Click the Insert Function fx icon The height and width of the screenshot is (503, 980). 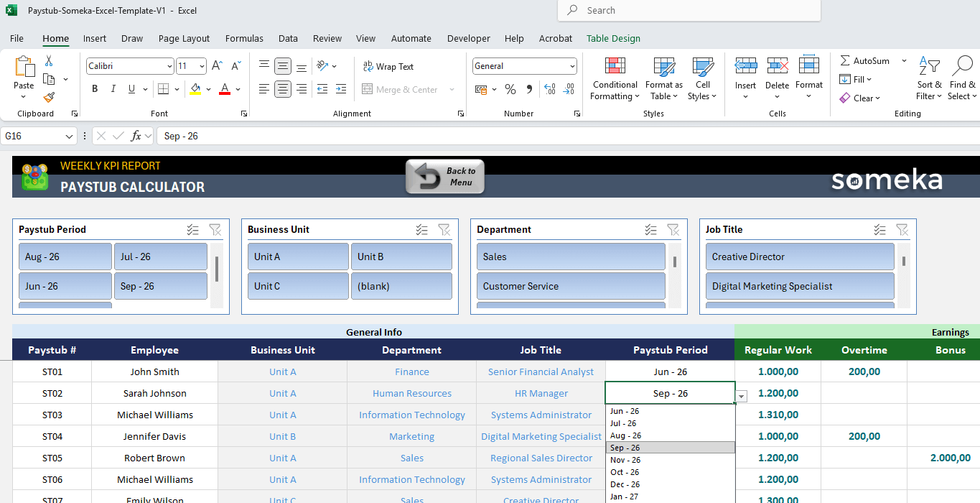click(136, 136)
